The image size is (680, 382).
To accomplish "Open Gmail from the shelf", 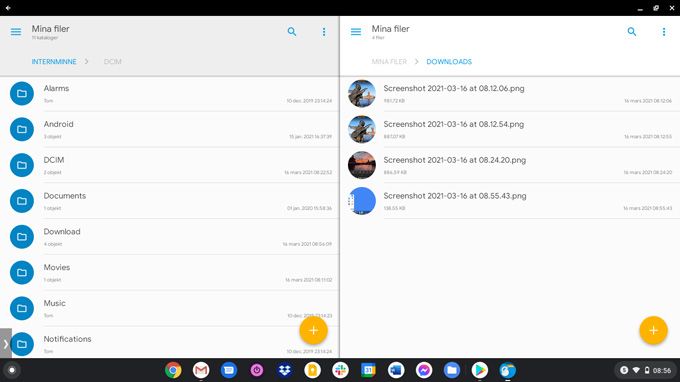I will (201, 370).
